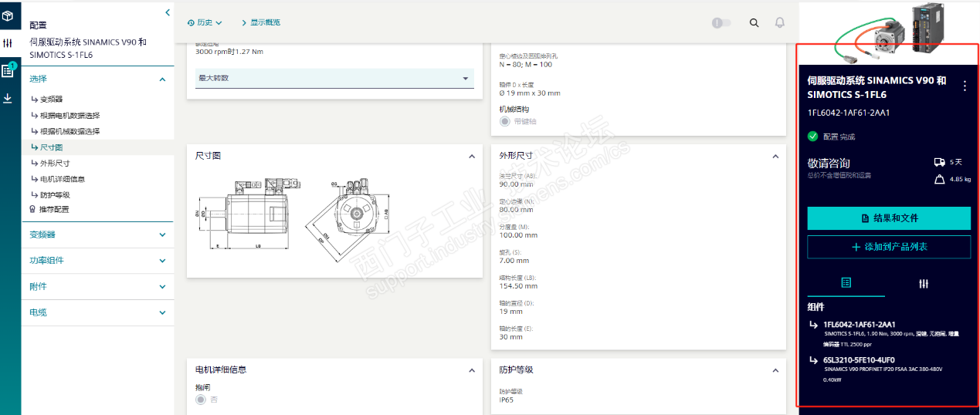Click the download icon in left sidebar
The image size is (980, 415).
(x=8, y=98)
